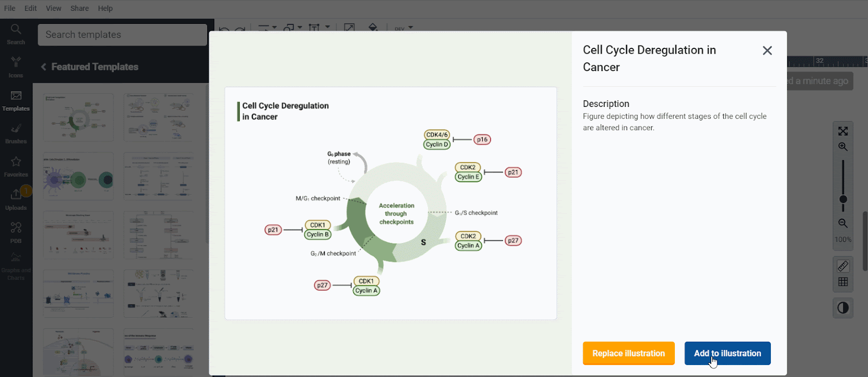Click the fit-to-screen expand icon
868x377 pixels.
843,131
